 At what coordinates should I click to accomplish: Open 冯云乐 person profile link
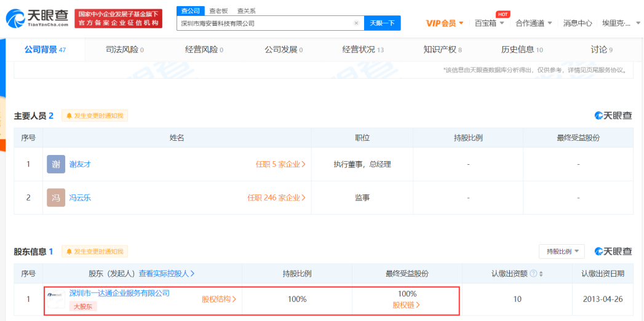point(80,197)
